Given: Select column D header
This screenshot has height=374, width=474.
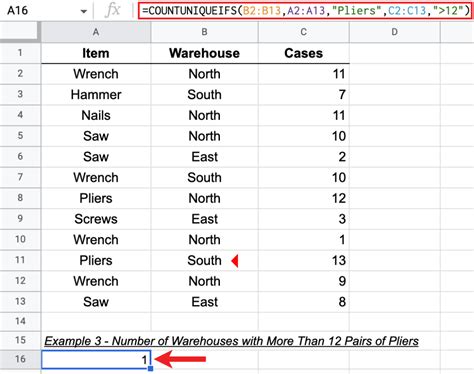Looking at the screenshot, I should (395, 32).
